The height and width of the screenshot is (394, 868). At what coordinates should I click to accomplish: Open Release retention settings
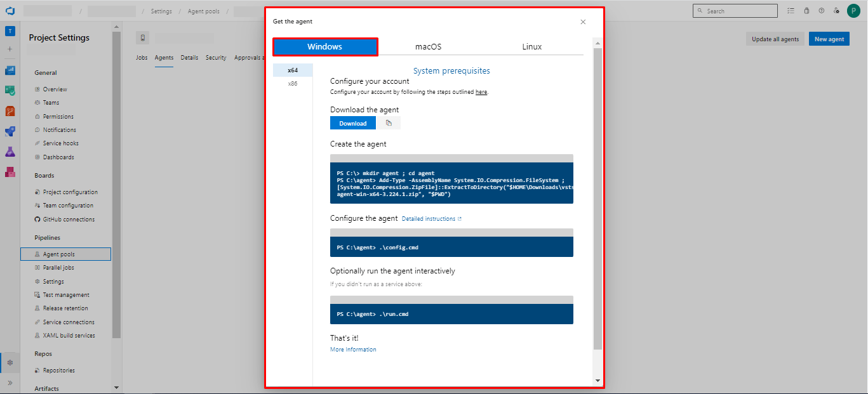(65, 308)
